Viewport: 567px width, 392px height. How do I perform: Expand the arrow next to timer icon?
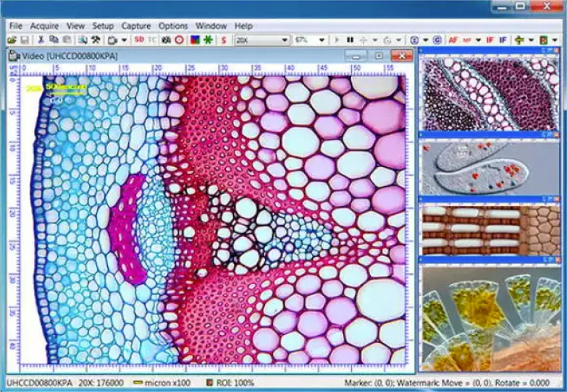coord(398,40)
